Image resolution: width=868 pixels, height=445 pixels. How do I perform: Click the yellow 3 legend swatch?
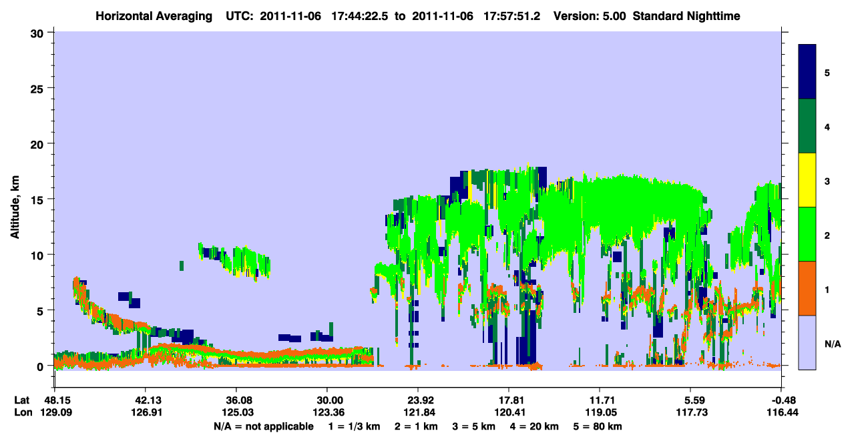pos(808,180)
